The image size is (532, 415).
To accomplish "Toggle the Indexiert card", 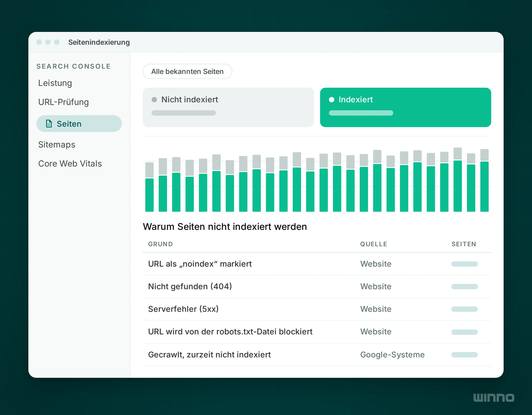I will (406, 107).
